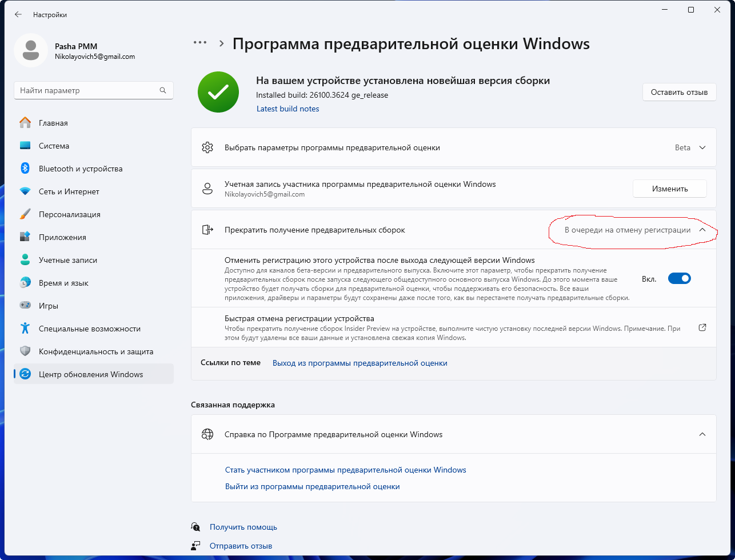
Task: Collapse Справка по Программе предварительной оценки section
Action: pyautogui.click(x=702, y=434)
